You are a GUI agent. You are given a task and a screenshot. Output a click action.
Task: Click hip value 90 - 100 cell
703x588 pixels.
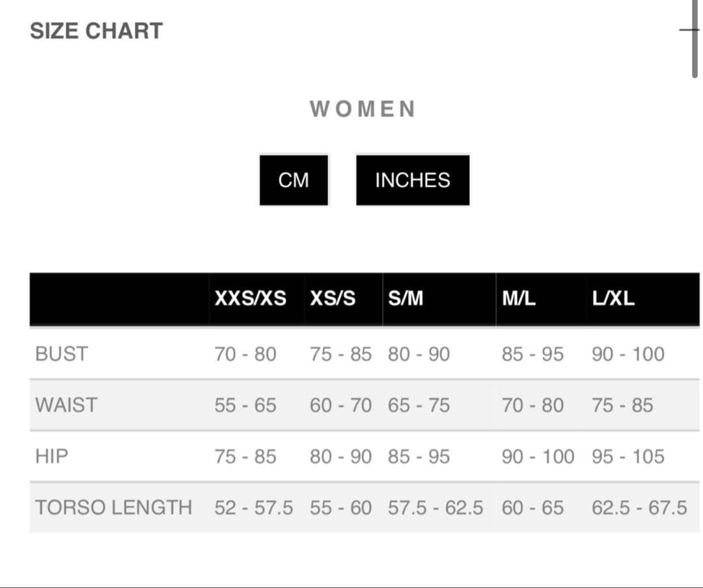coord(538,456)
